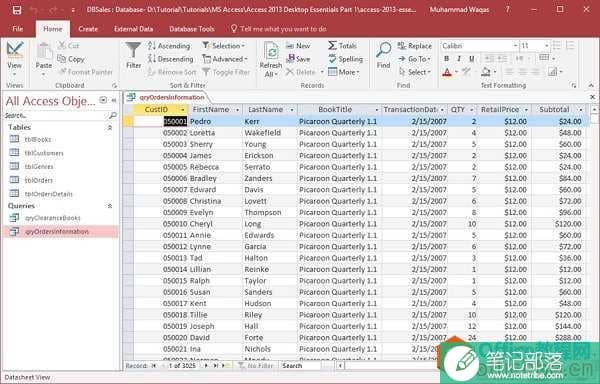The image size is (600, 384).
Task: Close the navigation pane with shutter arrows
Action: tap(114, 100)
